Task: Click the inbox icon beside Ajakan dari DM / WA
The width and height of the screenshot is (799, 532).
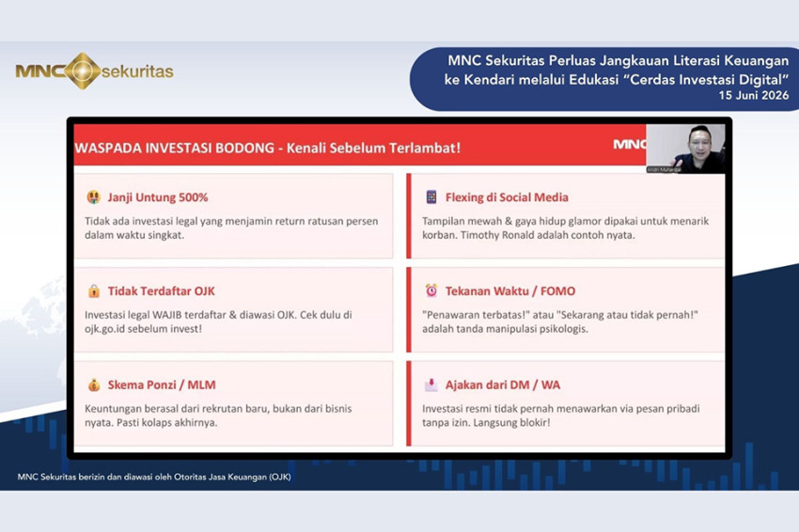Action: click(431, 384)
